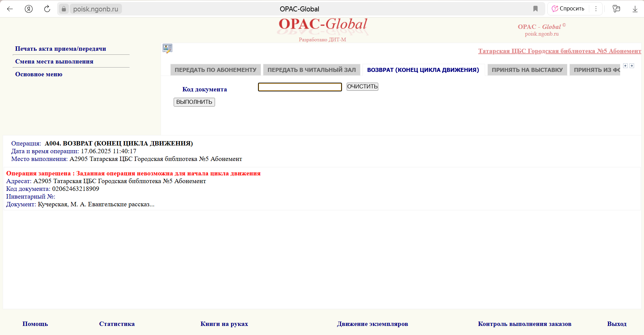Click the Выход link to log out
This screenshot has height=335, width=644.
pos(616,324)
